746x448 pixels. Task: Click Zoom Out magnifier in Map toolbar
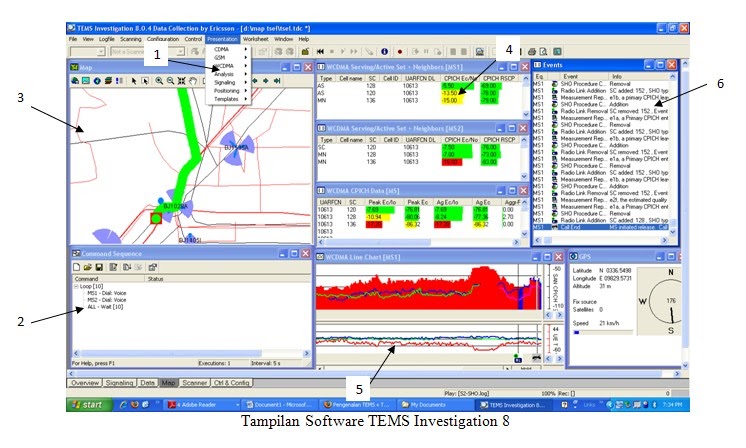coord(170,81)
